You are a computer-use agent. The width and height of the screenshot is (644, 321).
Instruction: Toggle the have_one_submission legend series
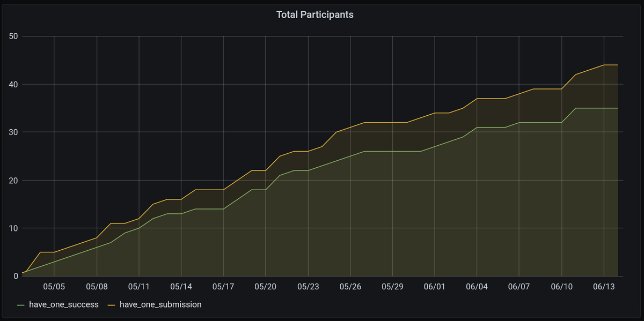pos(160,304)
